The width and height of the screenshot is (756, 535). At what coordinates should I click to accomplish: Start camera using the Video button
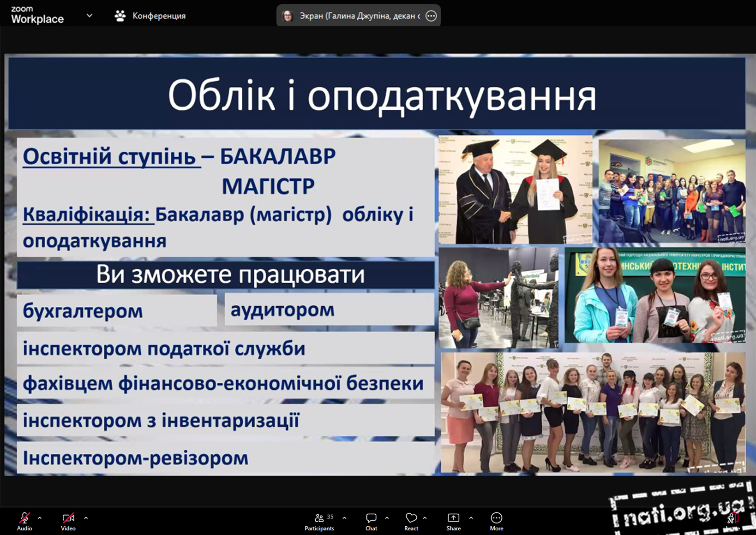pos(68,521)
